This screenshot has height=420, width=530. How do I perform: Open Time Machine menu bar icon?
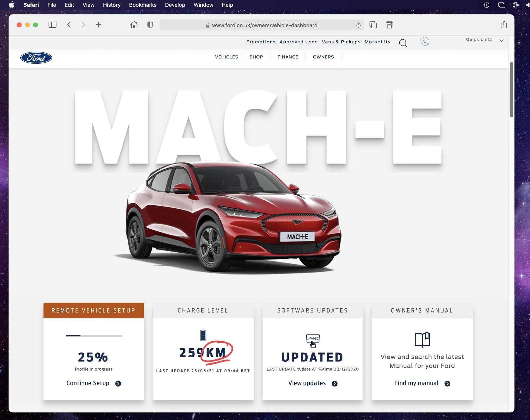point(486,5)
